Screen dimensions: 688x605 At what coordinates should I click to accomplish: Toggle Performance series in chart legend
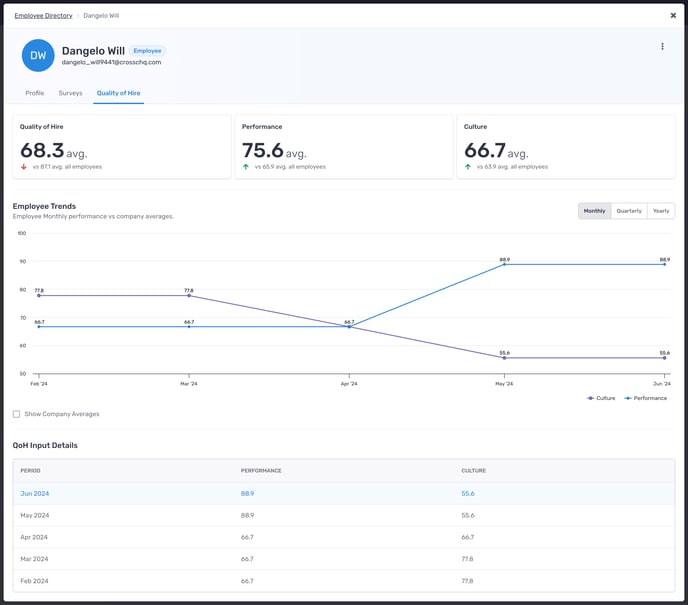645,398
